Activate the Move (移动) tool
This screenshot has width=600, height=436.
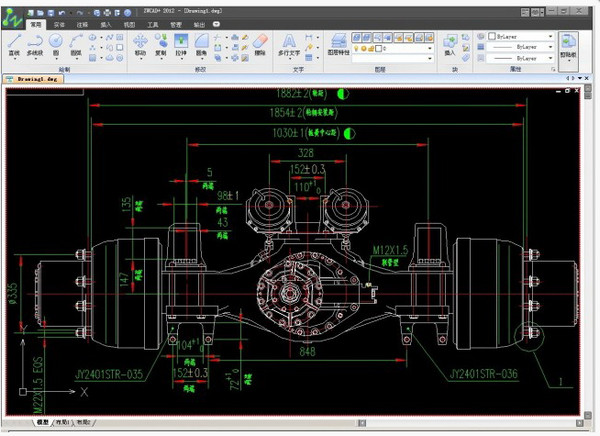point(139,43)
